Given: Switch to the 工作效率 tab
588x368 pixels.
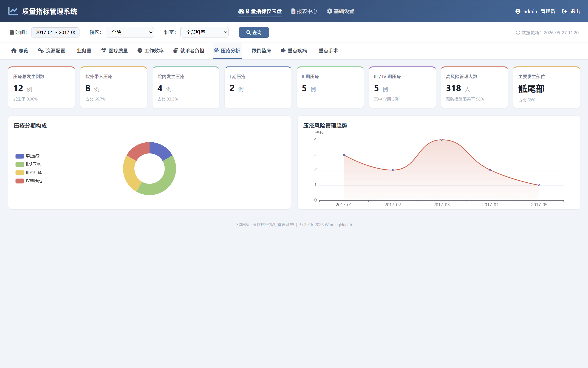Looking at the screenshot, I should (150, 51).
